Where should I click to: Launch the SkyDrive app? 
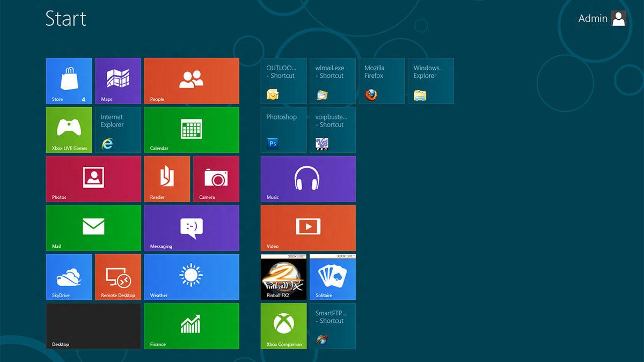pyautogui.click(x=69, y=277)
